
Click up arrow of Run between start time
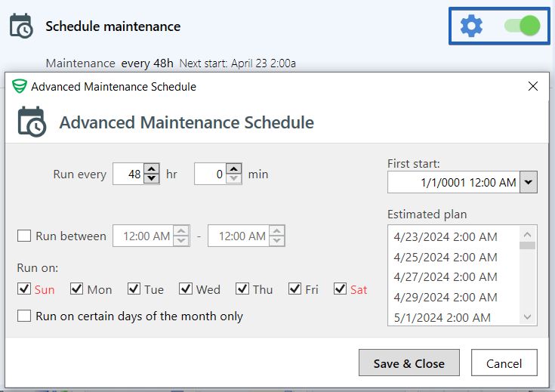pos(181,231)
